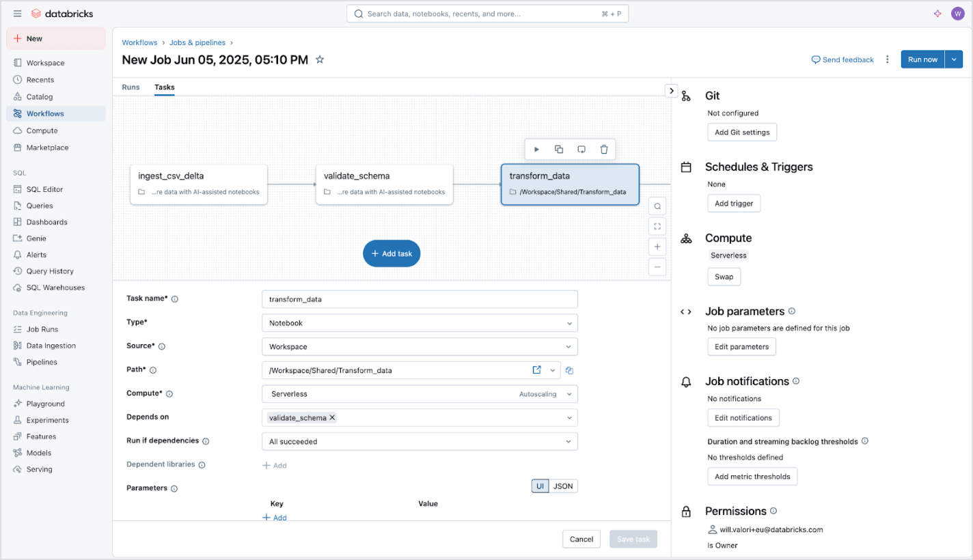Click the zoom in plus canvas icon
The width and height of the screenshot is (973, 560).
coord(657,247)
